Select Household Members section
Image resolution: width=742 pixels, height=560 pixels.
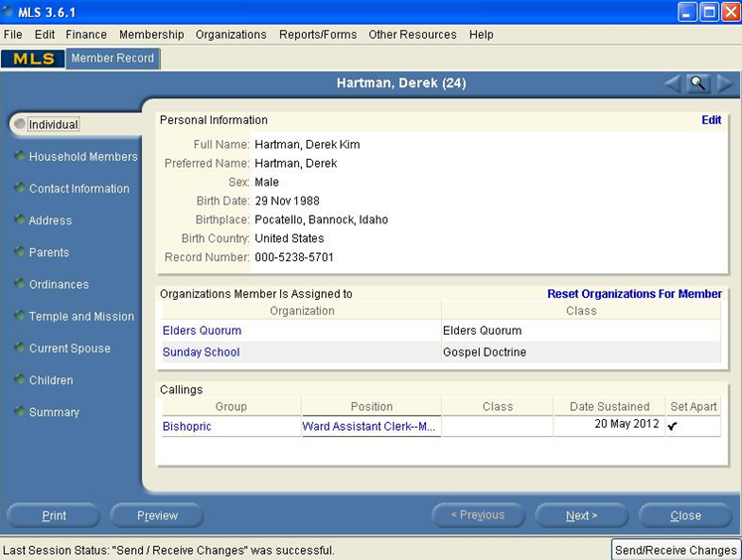click(x=83, y=157)
